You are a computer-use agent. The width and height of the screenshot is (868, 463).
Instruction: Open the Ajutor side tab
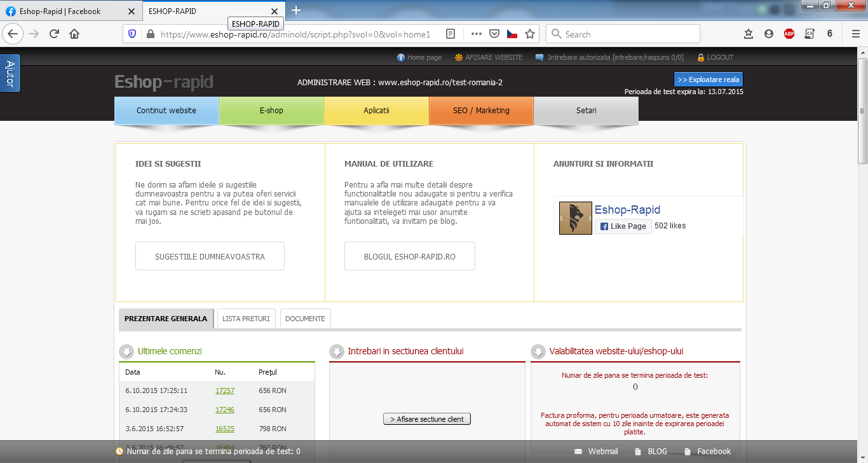point(10,73)
